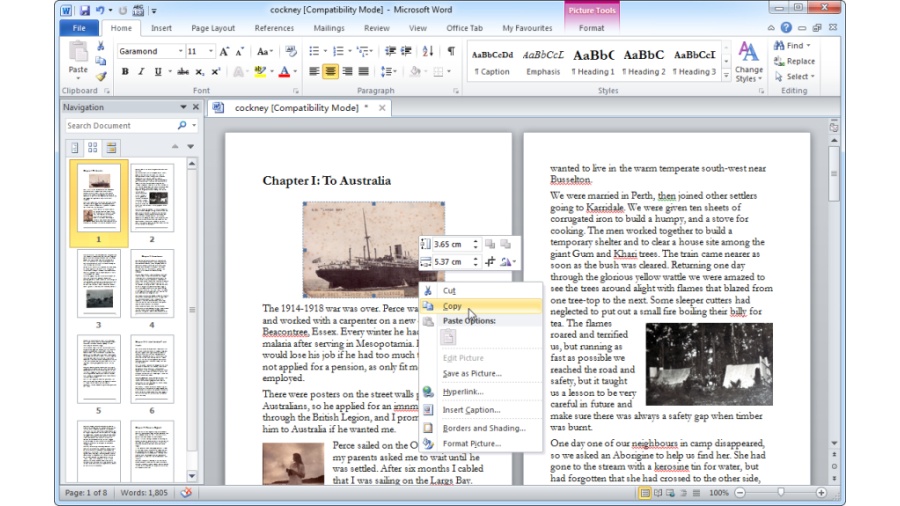Expand the Numbering dropdown arrow
The width and height of the screenshot is (900, 506).
(x=350, y=52)
